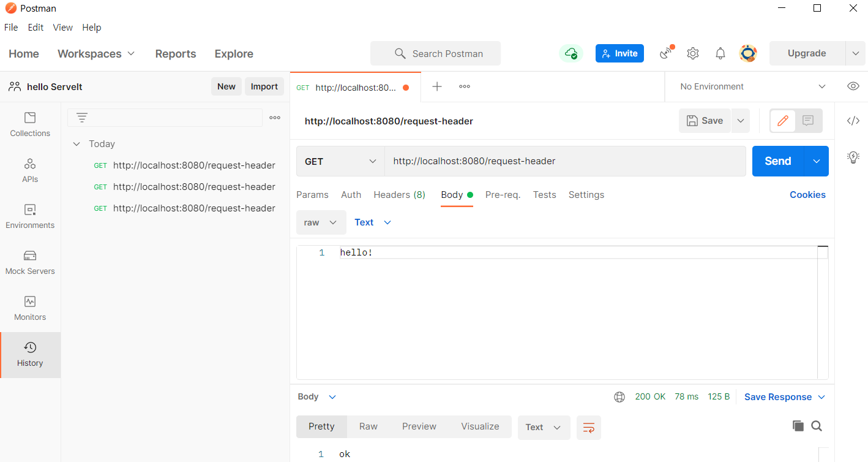The image size is (868, 462).
Task: Open the File menu
Action: (x=11, y=28)
